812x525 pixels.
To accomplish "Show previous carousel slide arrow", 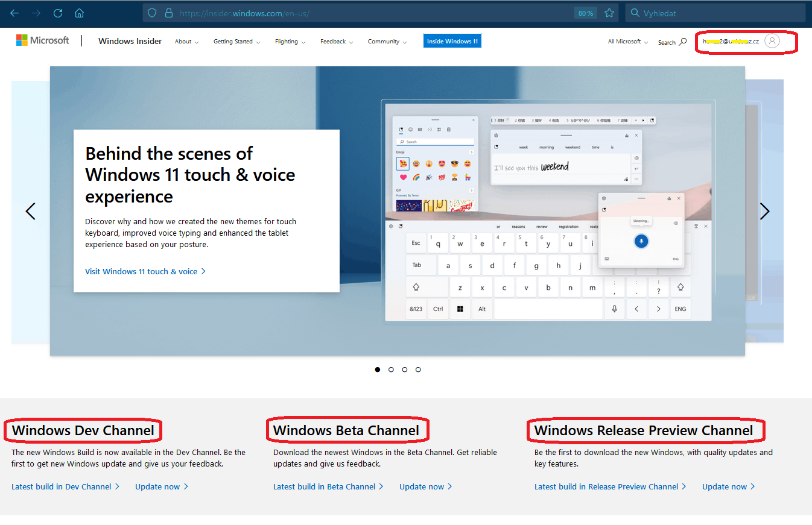I will 31,211.
